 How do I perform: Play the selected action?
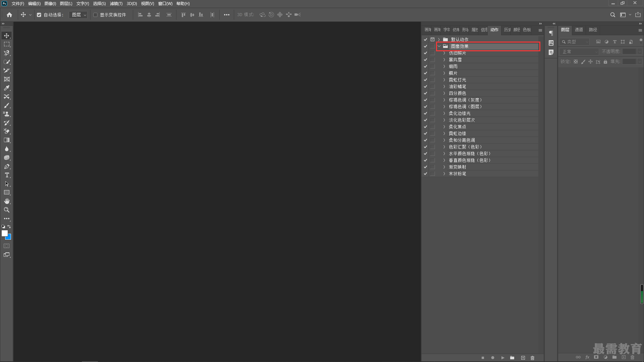(502, 358)
